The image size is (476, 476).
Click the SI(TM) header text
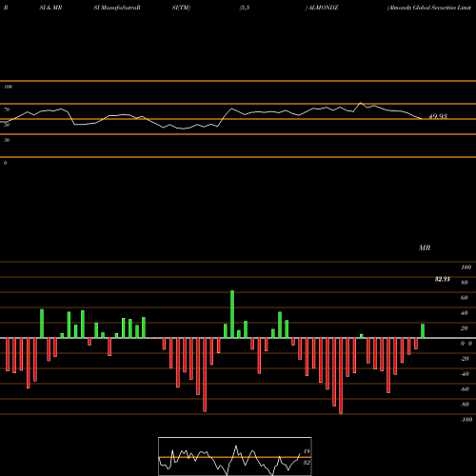181,8
